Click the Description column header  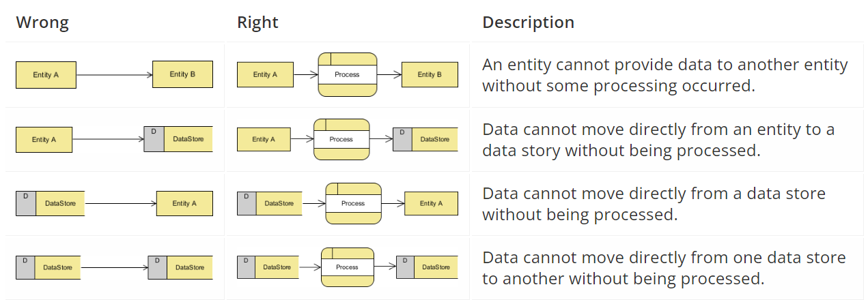[x=529, y=22]
